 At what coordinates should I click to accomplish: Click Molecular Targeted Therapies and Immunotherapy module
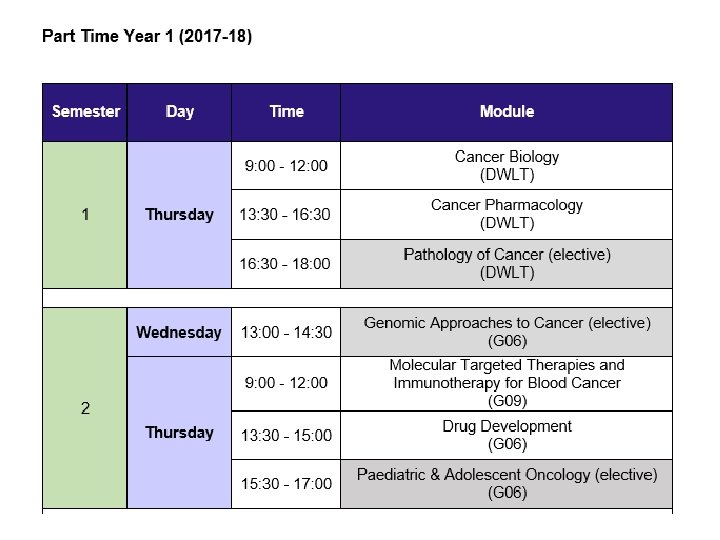pos(507,383)
